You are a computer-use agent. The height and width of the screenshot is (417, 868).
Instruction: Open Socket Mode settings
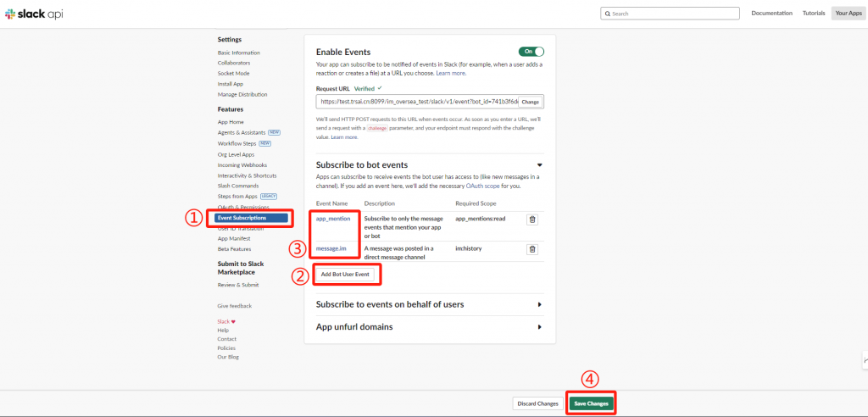233,73
